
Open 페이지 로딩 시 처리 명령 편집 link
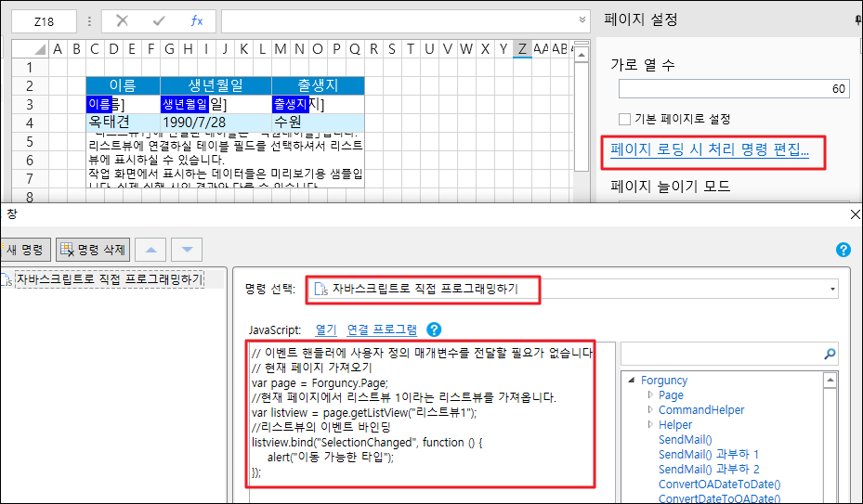coord(710,149)
